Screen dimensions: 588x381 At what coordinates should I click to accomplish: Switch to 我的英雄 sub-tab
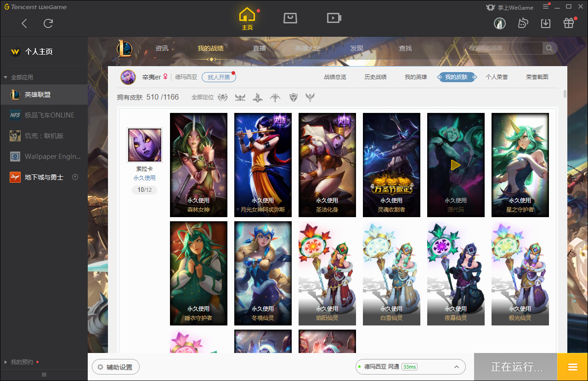[x=416, y=77]
